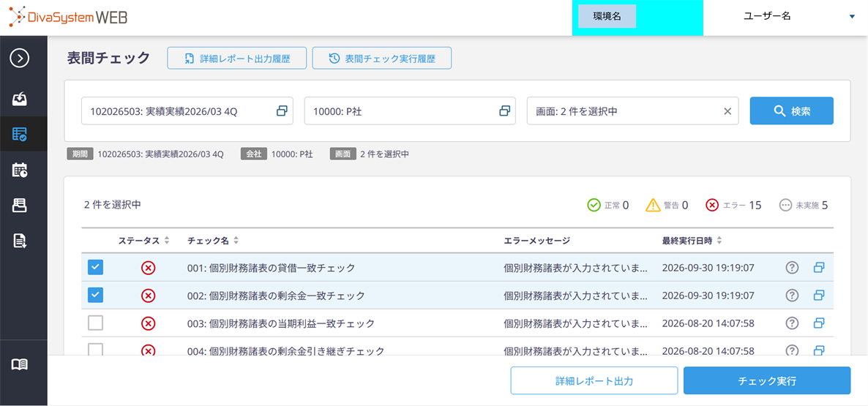Uncheck the checkbox for check 002
Viewport: 868px width, 406px height.
(x=96, y=296)
